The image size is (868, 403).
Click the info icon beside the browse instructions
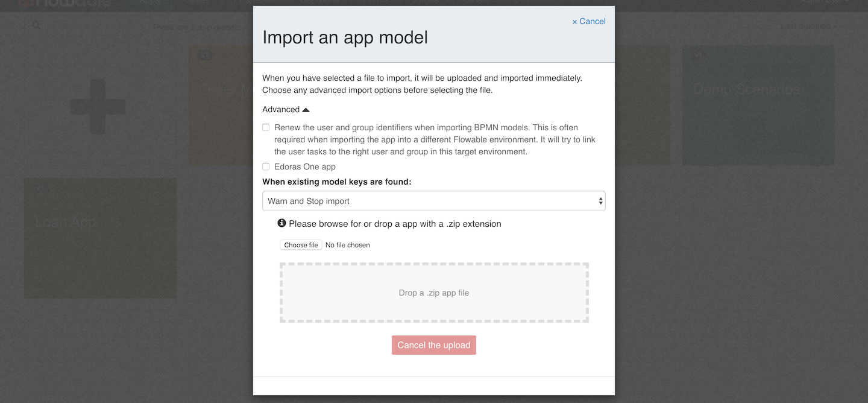(281, 223)
